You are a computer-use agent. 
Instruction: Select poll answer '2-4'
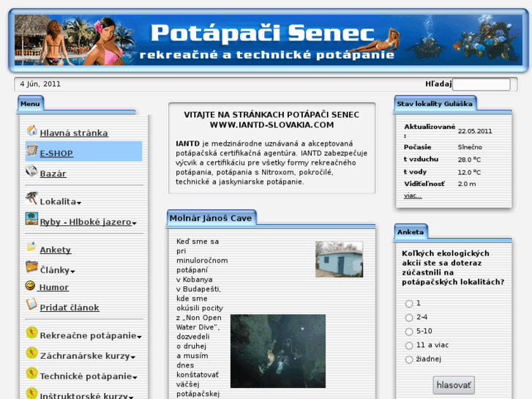(409, 318)
